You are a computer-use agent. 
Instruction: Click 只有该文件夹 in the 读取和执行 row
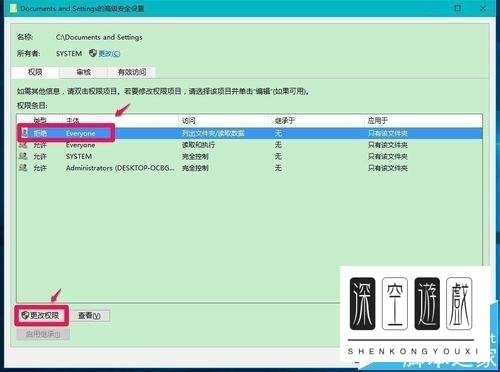click(388, 145)
